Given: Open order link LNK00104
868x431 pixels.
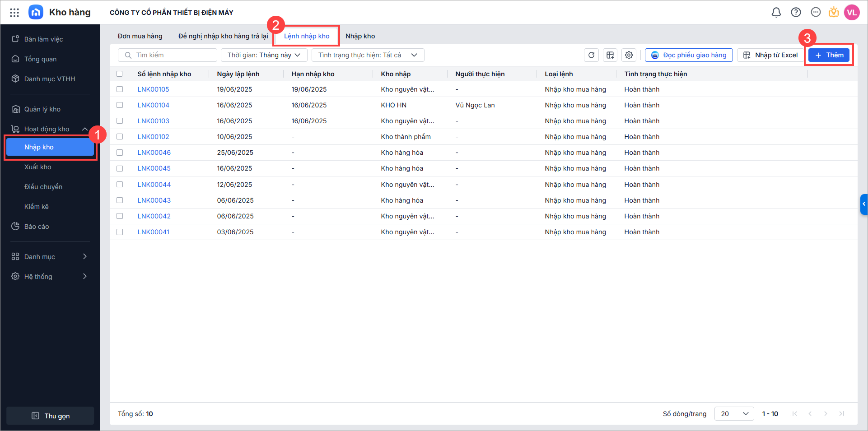Looking at the screenshot, I should click(x=153, y=105).
